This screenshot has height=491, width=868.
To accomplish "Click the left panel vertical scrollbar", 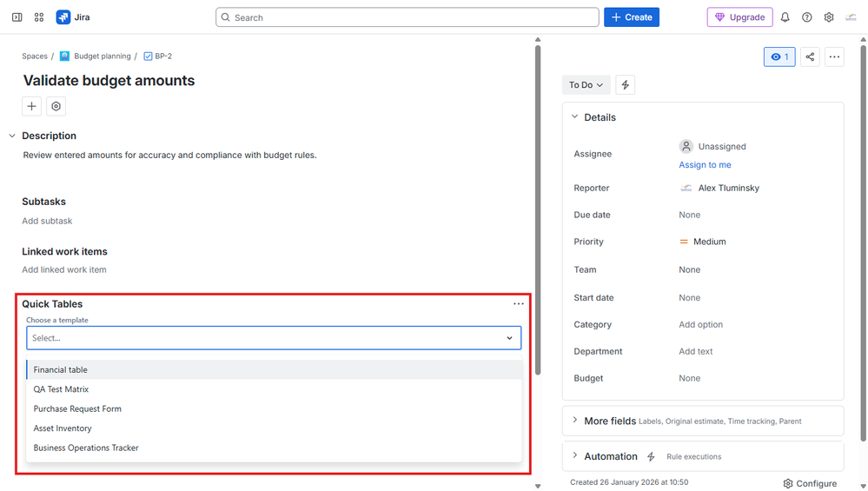I will [538, 210].
